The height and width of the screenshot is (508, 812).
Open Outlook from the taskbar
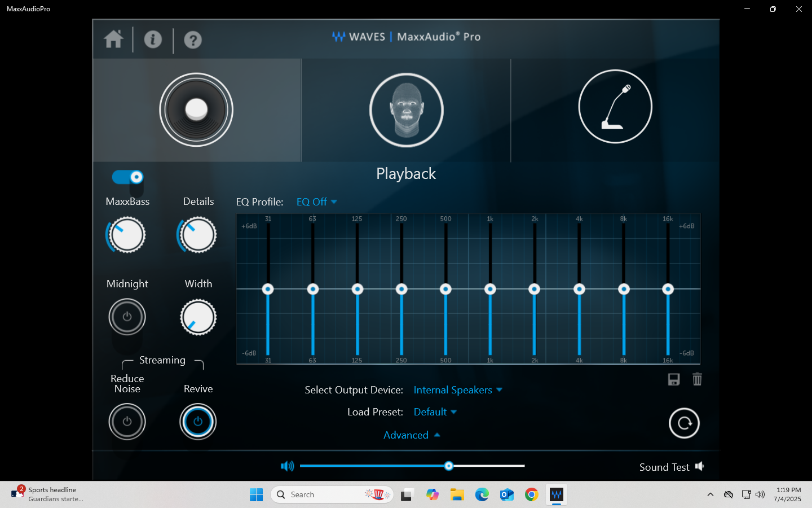click(x=507, y=495)
